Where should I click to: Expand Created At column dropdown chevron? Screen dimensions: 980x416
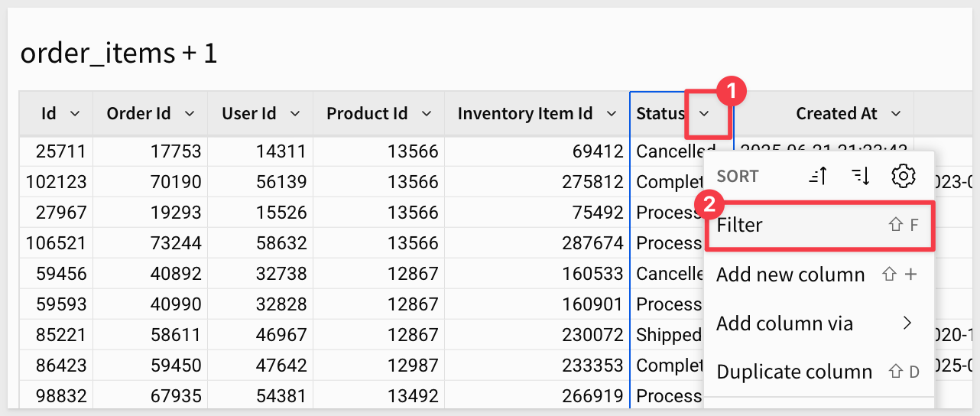895,114
